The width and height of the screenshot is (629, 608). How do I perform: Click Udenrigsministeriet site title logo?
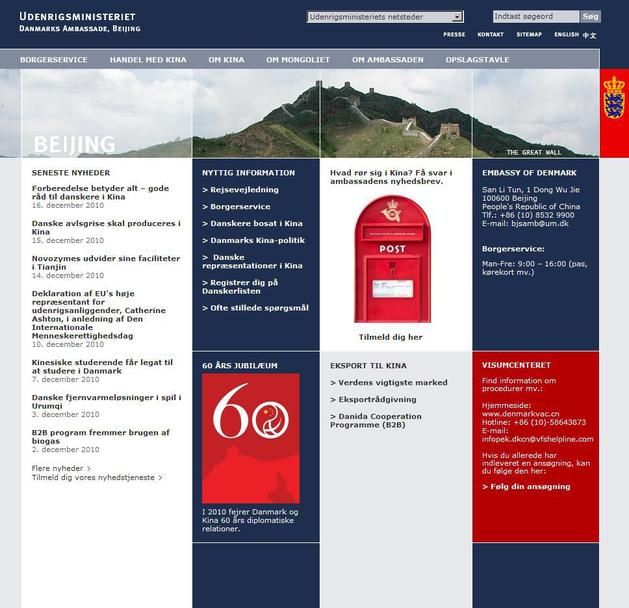pyautogui.click(x=77, y=16)
